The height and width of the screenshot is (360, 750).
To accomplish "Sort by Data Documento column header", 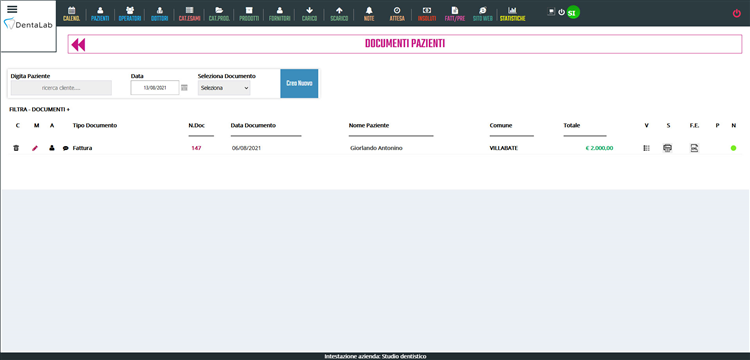I will [x=253, y=125].
